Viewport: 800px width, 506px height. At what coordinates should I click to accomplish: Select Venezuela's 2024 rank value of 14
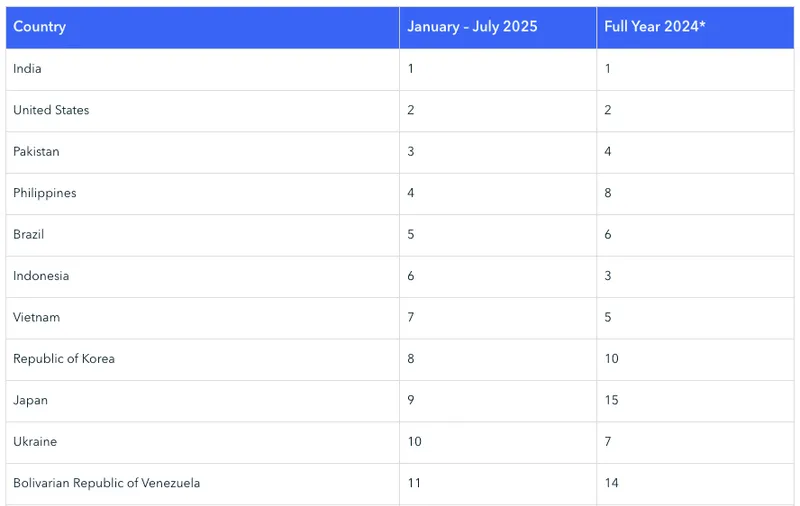(x=611, y=483)
